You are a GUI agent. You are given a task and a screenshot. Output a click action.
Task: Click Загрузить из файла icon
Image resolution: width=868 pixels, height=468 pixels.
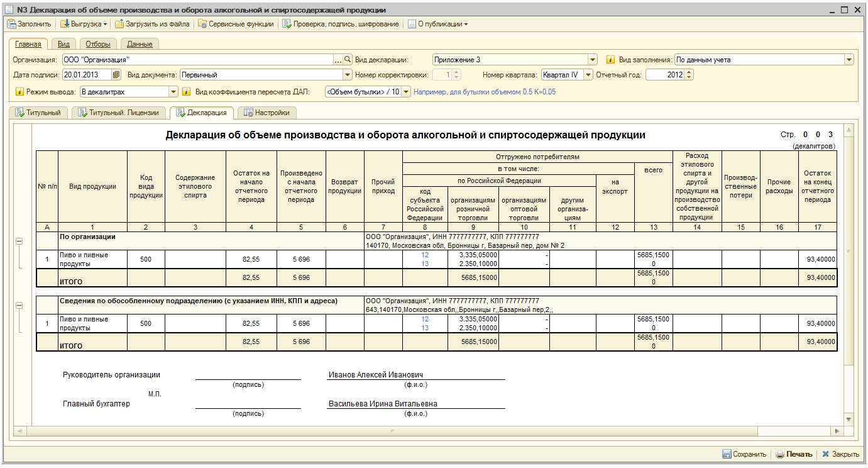click(119, 24)
